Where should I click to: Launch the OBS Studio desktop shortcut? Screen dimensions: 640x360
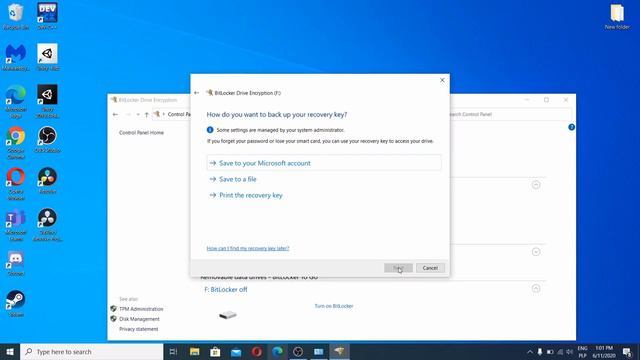47,140
